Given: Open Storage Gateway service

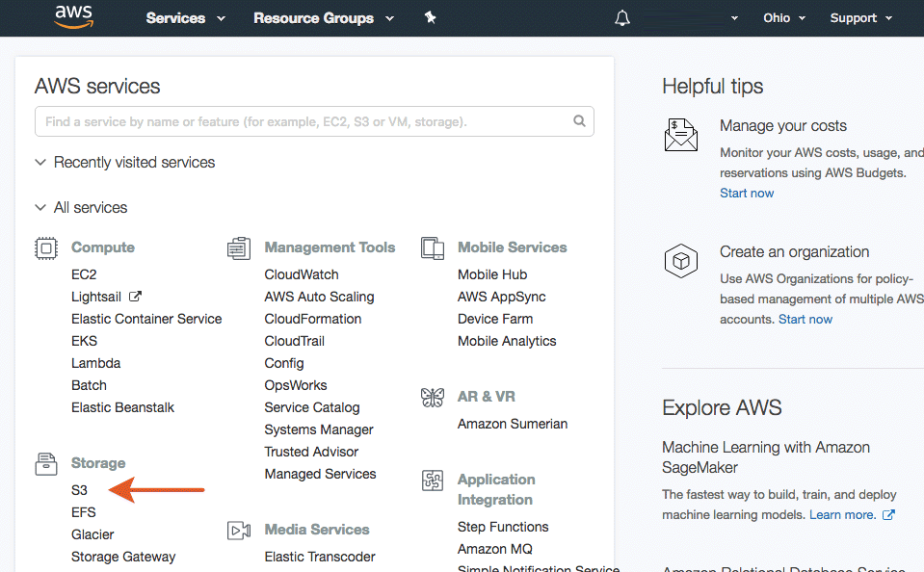Looking at the screenshot, I should 123,557.
